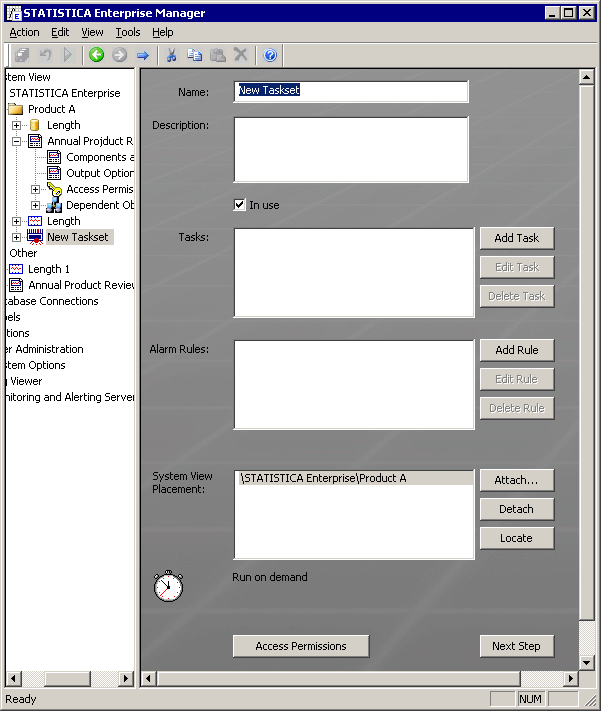Select the Other tree item
This screenshot has width=601, height=711.
tap(23, 253)
